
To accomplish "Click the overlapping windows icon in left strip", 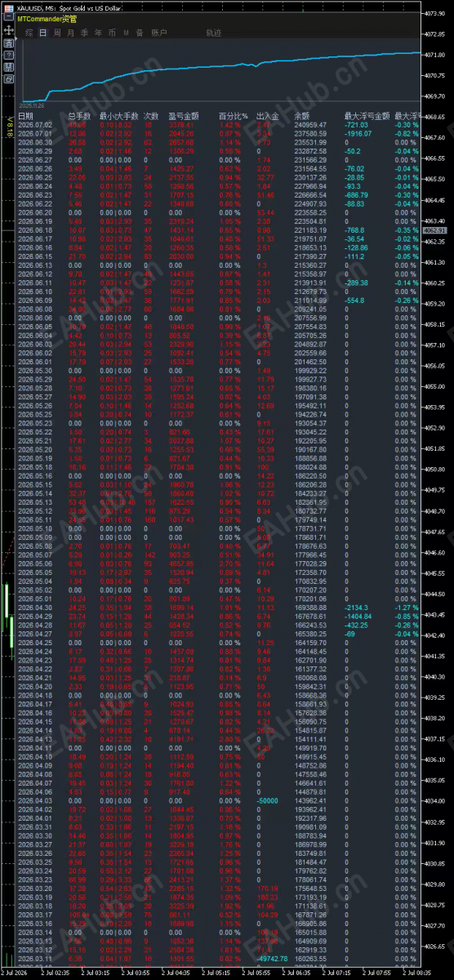I will click(8, 79).
